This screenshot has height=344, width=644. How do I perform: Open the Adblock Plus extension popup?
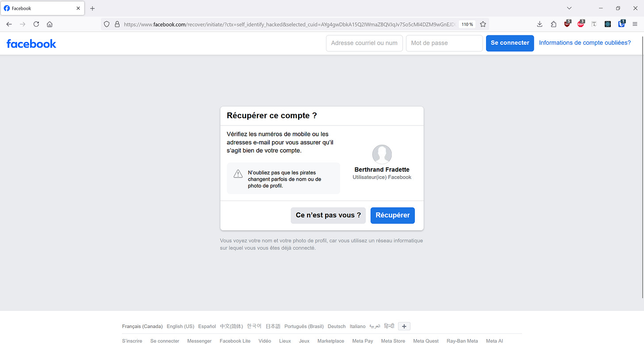tap(581, 24)
